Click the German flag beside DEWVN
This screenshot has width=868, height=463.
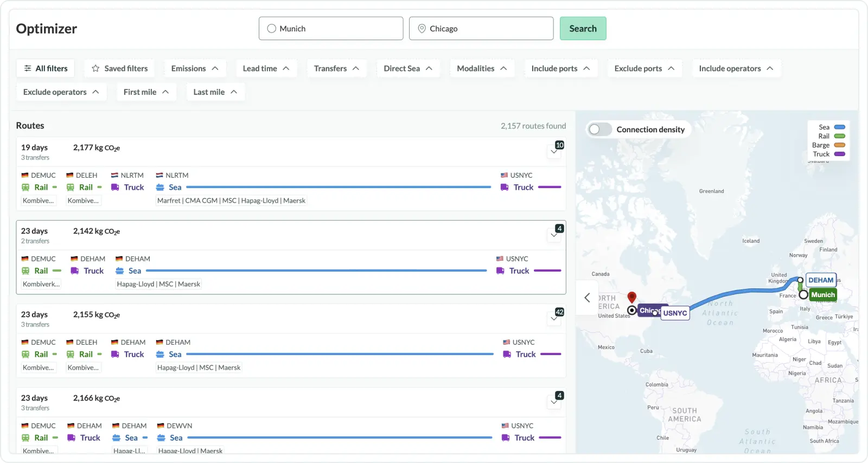[x=161, y=426]
